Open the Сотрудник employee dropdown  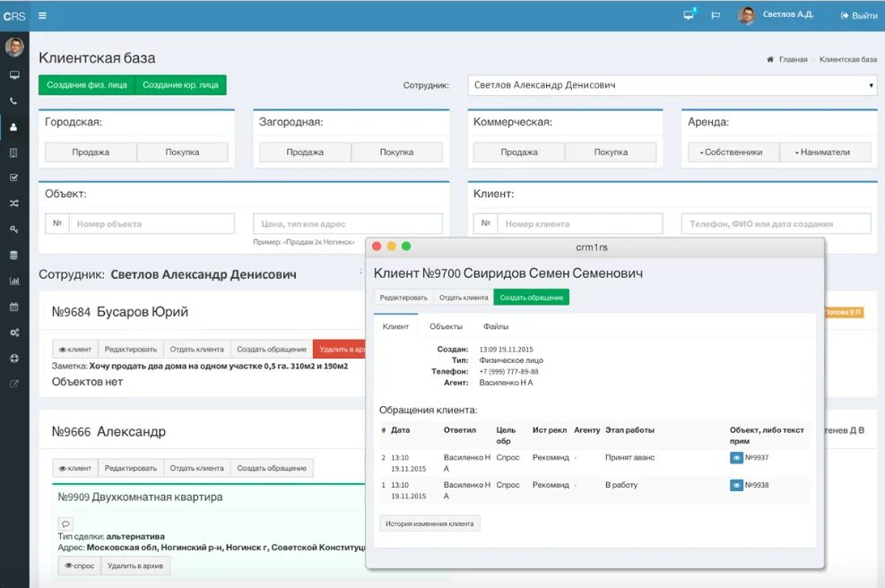pyautogui.click(x=672, y=85)
